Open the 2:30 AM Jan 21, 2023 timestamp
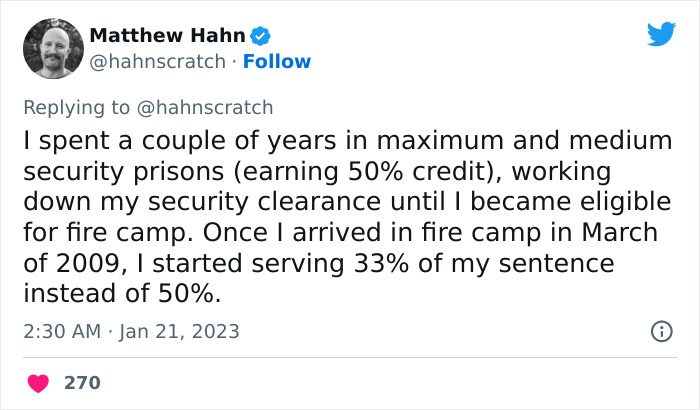This screenshot has width=700, height=410. coord(132,331)
